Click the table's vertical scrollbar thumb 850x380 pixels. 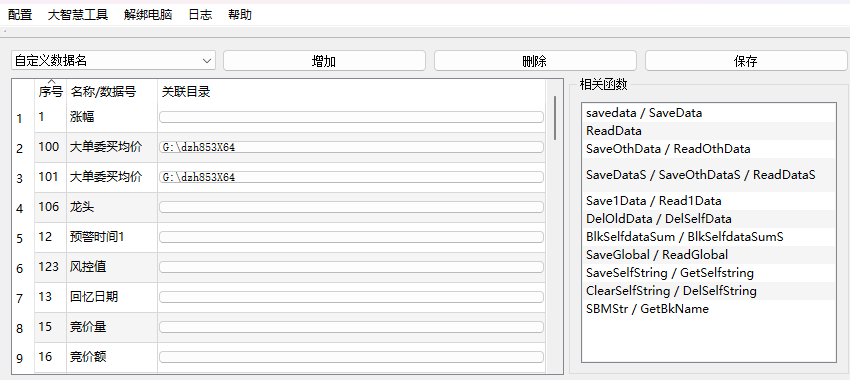pyautogui.click(x=555, y=118)
